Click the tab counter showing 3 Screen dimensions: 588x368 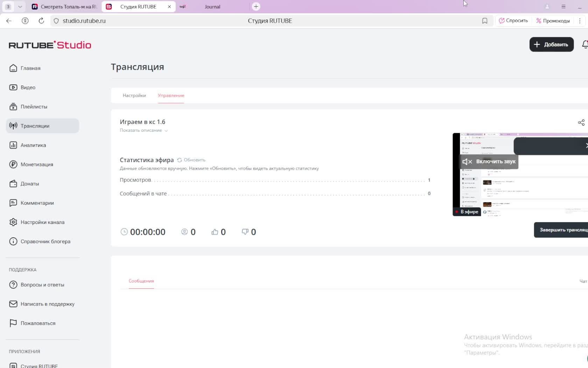click(x=8, y=6)
